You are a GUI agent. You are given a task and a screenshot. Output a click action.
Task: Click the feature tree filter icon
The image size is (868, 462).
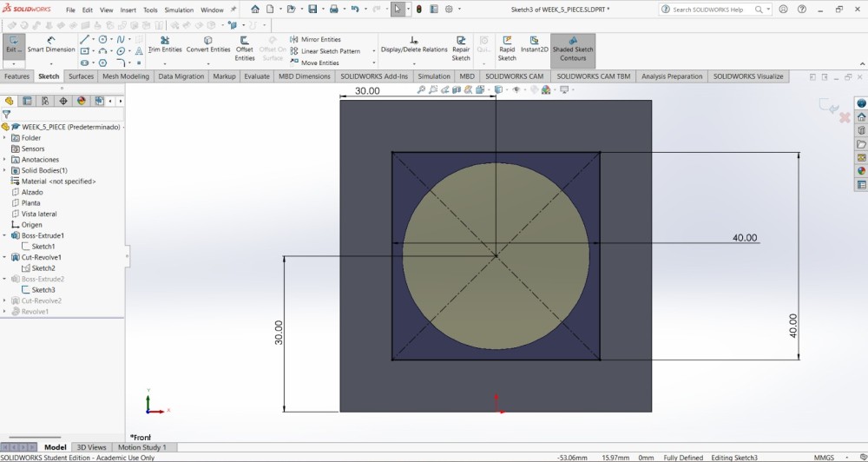tap(6, 114)
